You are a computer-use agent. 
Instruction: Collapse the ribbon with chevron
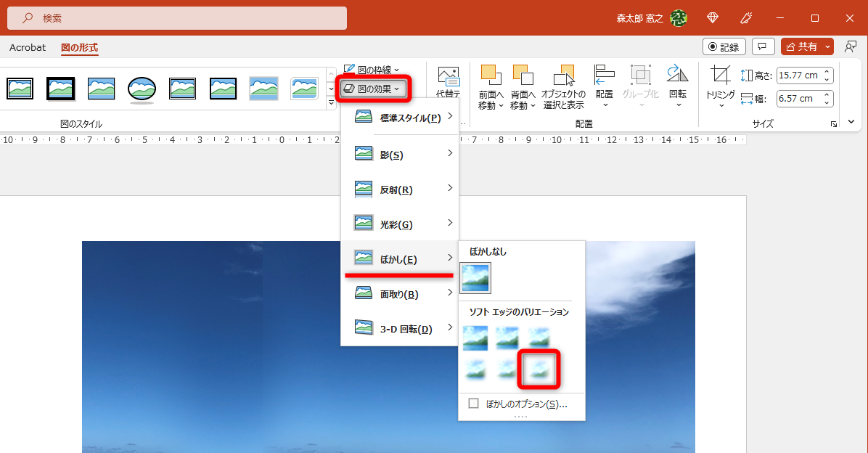(x=851, y=122)
